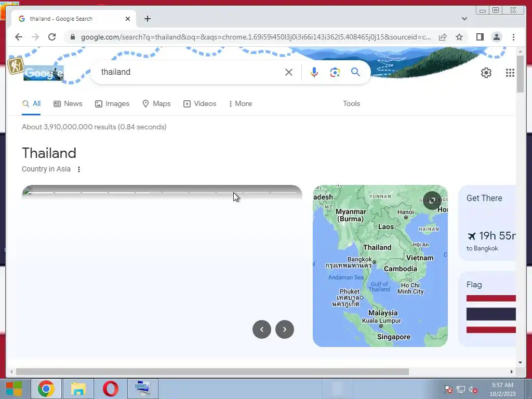This screenshot has width=532, height=399.
Task: Click the scroll down arrow
Action: (520, 362)
